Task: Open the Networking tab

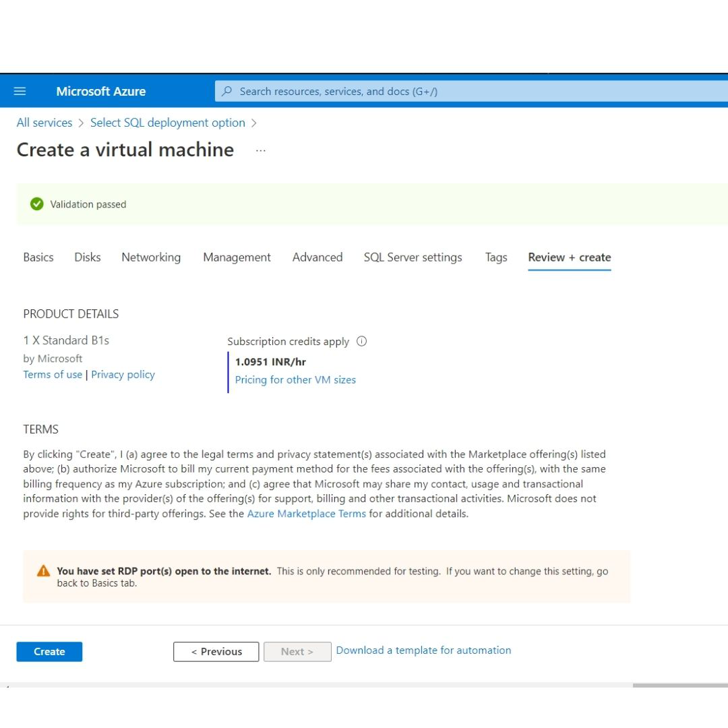Action: click(151, 257)
